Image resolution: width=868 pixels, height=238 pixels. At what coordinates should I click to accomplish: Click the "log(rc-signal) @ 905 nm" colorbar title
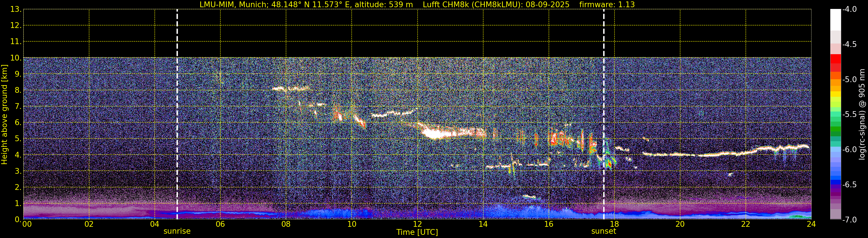862,114
